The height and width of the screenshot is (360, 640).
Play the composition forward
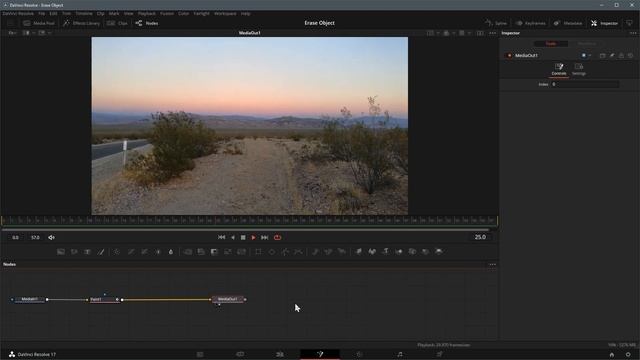[x=253, y=238]
